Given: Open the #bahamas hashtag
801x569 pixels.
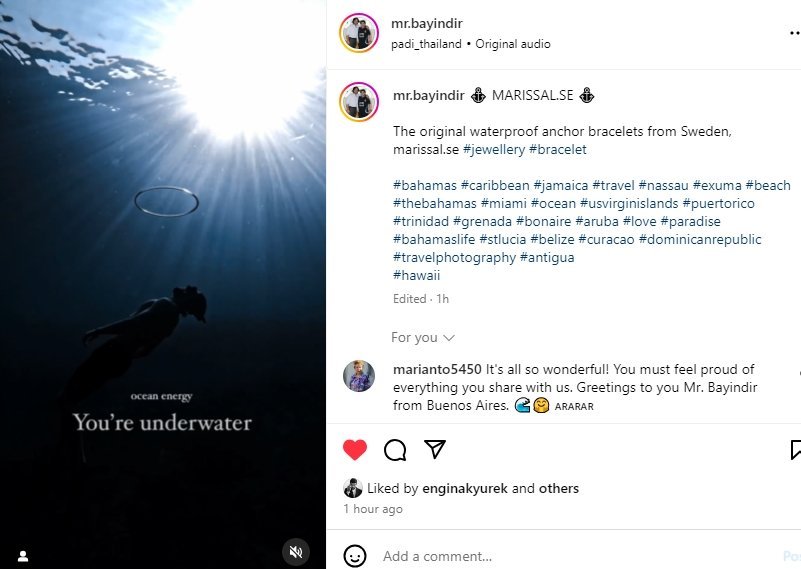Looking at the screenshot, I should pos(424,185).
